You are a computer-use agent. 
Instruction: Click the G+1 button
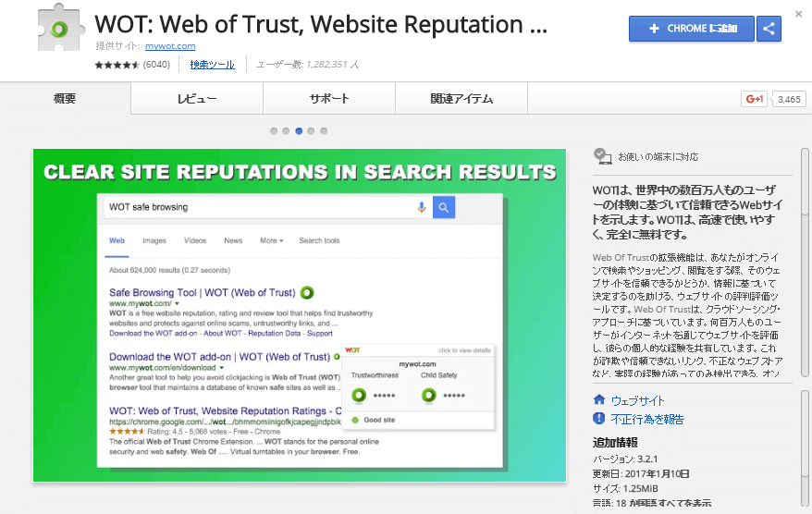[754, 99]
